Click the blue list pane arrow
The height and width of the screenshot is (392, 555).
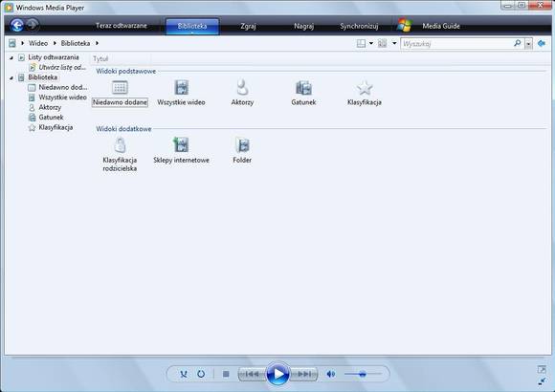tap(542, 43)
